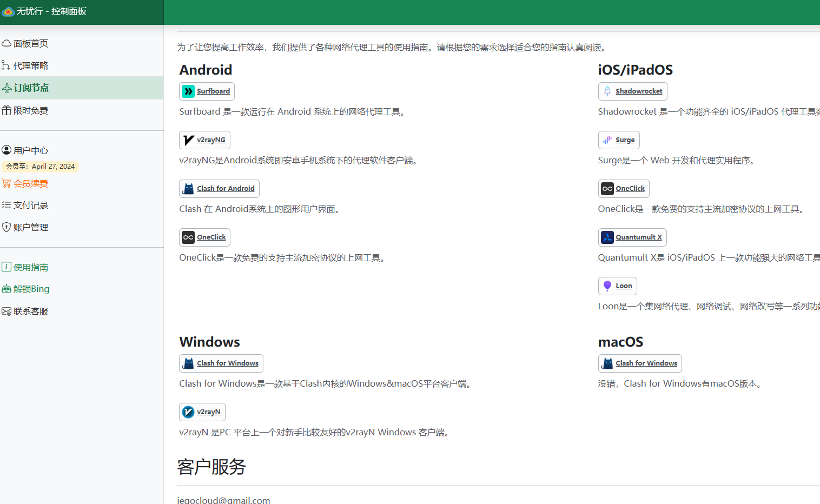Viewport: 820px width, 504px height.
Task: Click the v2rayNG app icon
Action: point(188,140)
